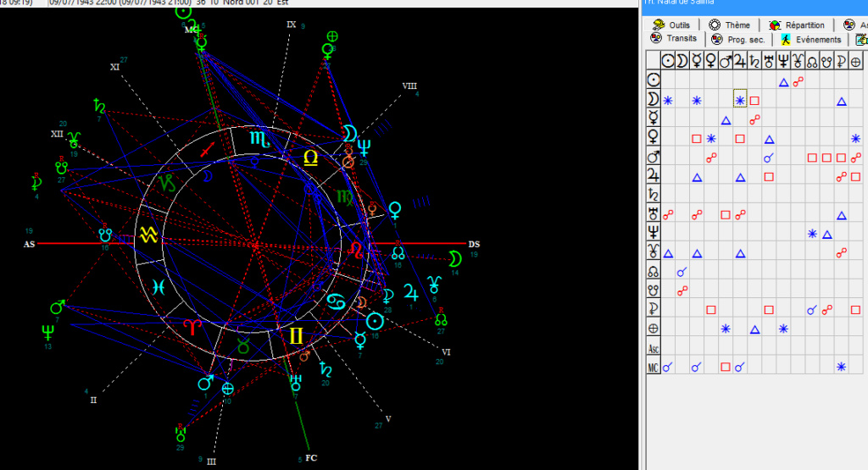Image resolution: width=868 pixels, height=470 pixels.
Task: Click the cyan Scorpio sign in zodiac ring
Action: tap(259, 138)
